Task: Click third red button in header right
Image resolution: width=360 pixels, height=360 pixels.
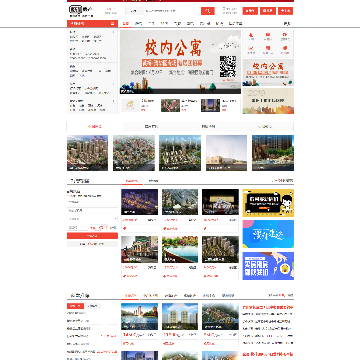Action: pos(285,11)
